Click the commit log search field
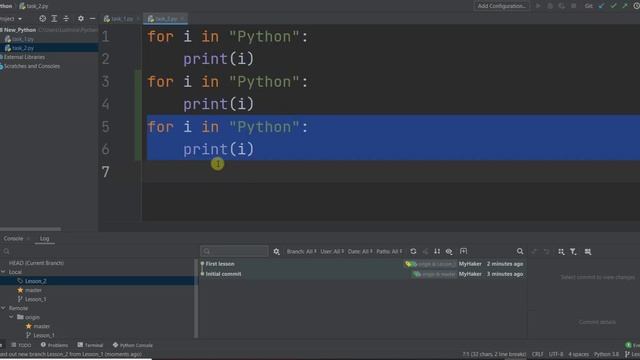The width and height of the screenshot is (640, 360). [234, 251]
